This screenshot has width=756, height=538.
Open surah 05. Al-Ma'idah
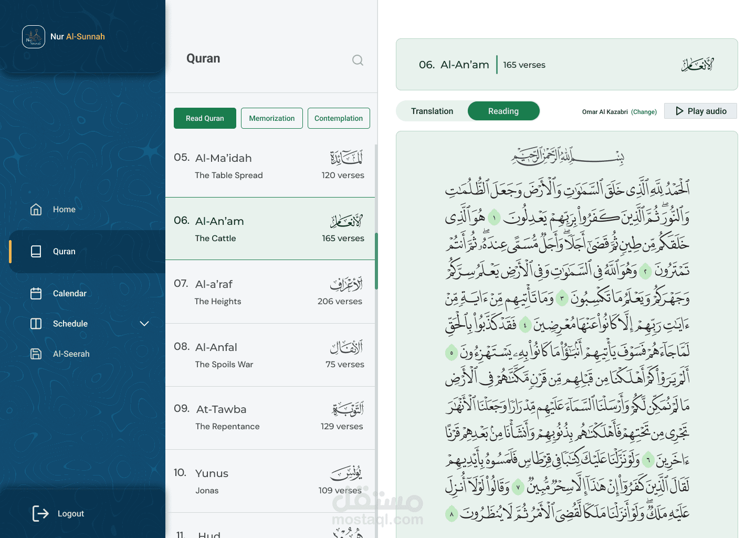(270, 166)
